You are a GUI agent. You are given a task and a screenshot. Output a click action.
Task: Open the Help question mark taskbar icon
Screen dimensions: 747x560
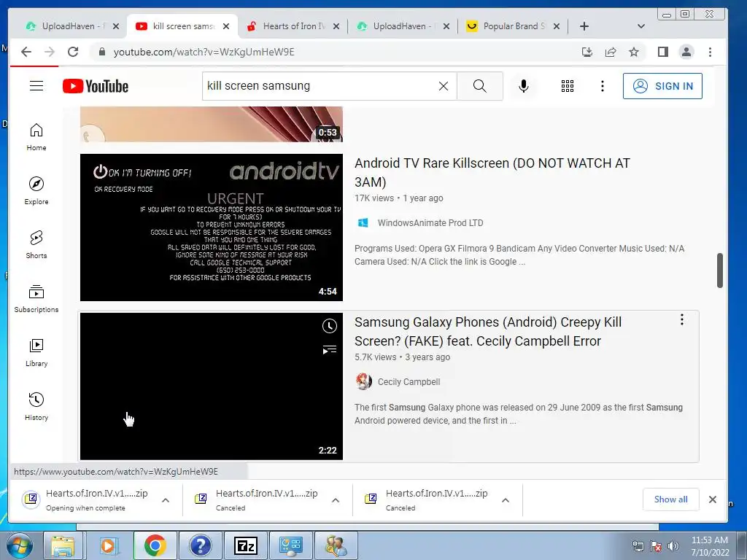coord(201,545)
